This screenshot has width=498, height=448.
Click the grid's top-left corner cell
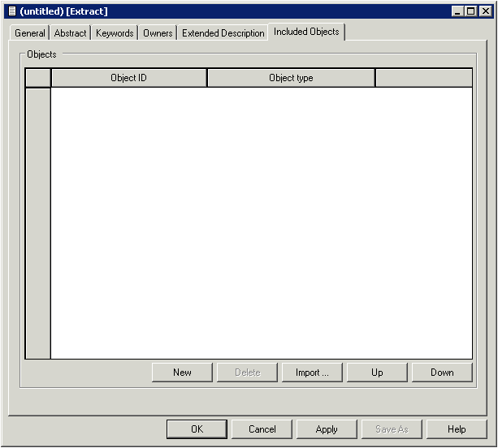click(x=38, y=78)
